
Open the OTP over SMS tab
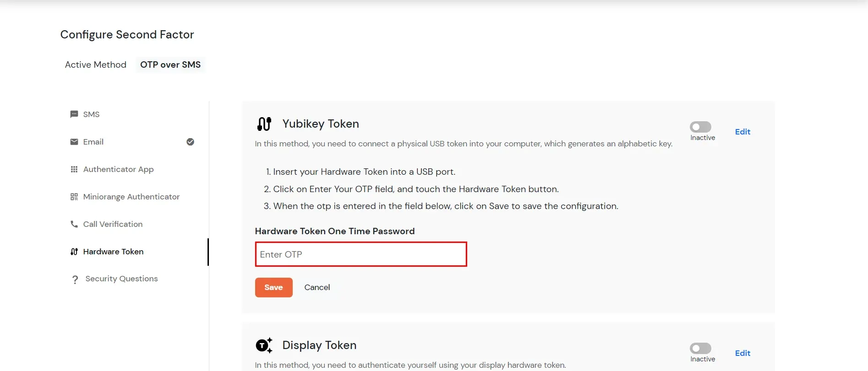tap(170, 65)
